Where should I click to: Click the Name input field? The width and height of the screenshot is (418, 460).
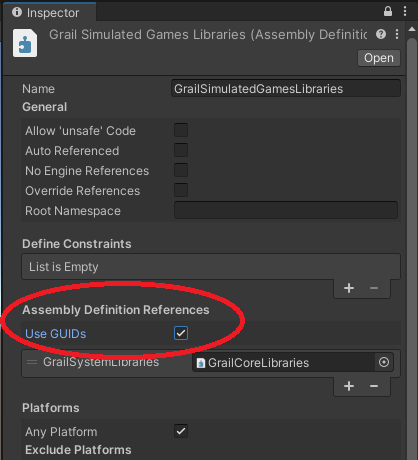click(x=286, y=88)
